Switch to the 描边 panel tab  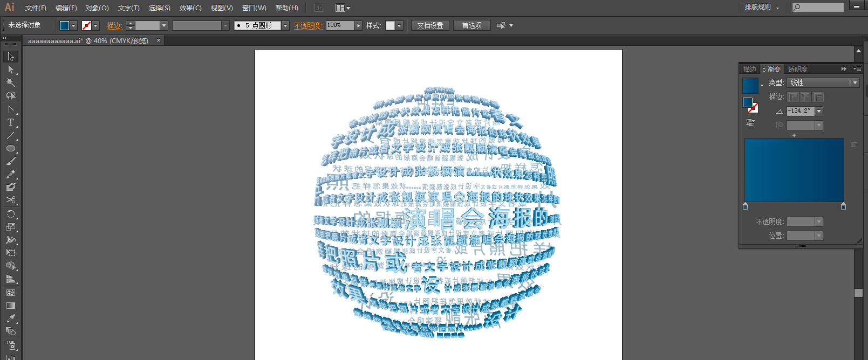click(749, 70)
